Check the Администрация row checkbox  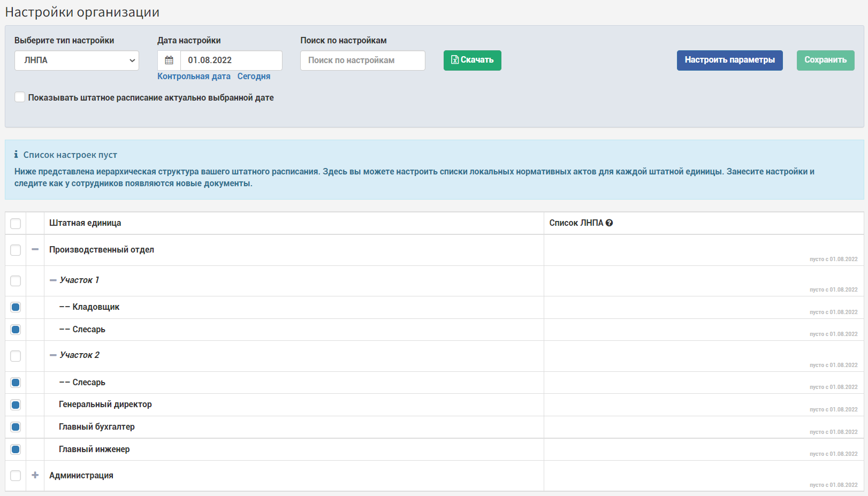pyautogui.click(x=16, y=476)
